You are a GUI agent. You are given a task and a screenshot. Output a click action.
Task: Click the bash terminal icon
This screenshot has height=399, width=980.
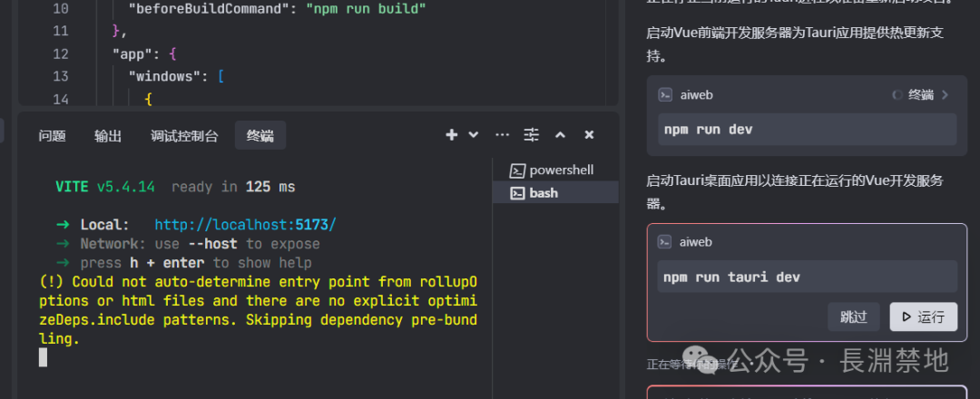(x=517, y=193)
